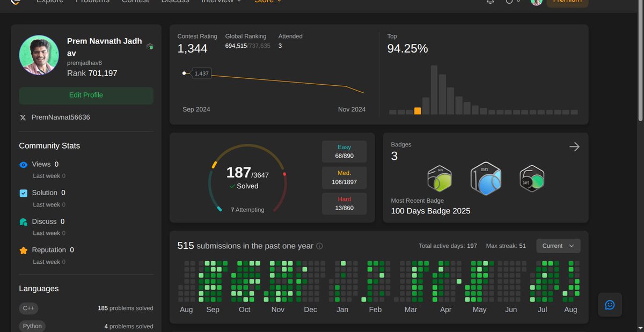Click the blue Views eye icon
The image size is (644, 332).
point(23,165)
